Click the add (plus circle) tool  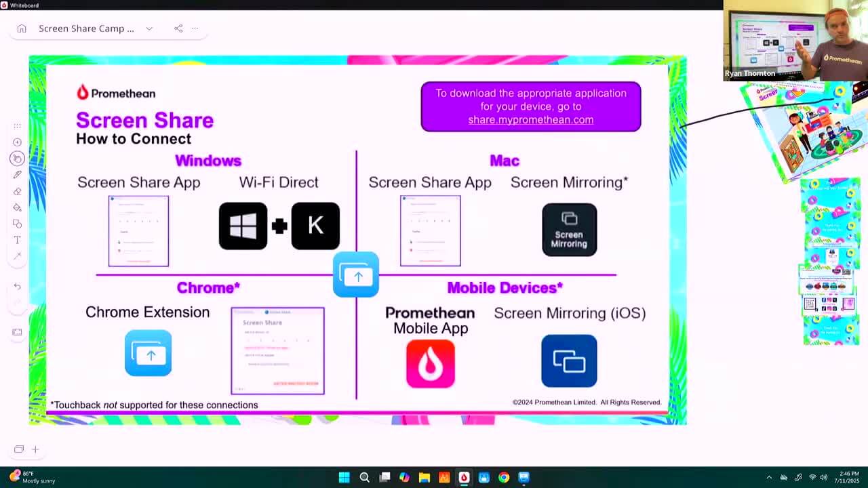click(x=18, y=142)
